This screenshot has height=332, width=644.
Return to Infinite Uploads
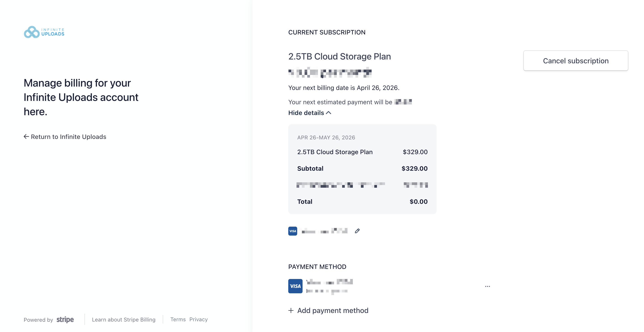click(x=68, y=136)
